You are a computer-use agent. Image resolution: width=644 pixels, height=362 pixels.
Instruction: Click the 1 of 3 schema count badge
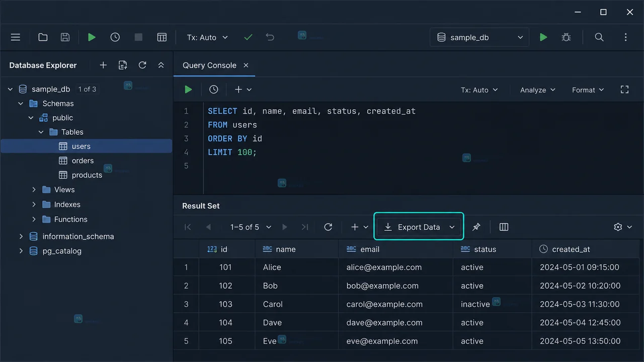(x=87, y=89)
